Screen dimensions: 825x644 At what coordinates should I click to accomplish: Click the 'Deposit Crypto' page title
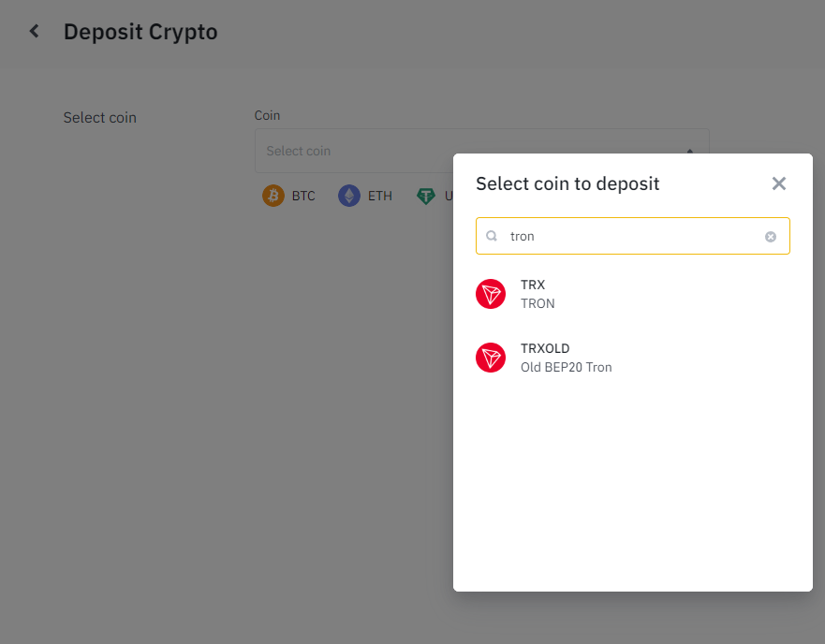140,32
